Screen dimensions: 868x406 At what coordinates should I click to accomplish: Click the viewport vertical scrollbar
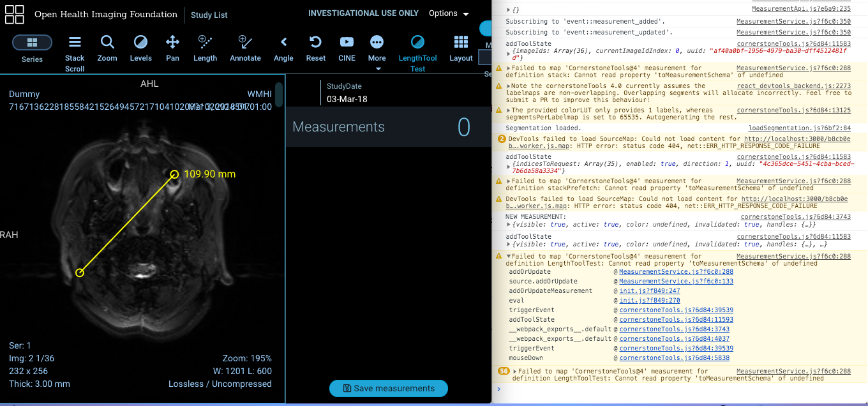[x=278, y=96]
